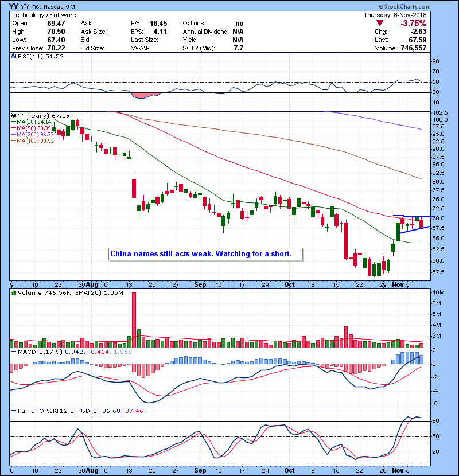Click the EPS value 4.11
This screenshot has height=476, width=459.
160,32
